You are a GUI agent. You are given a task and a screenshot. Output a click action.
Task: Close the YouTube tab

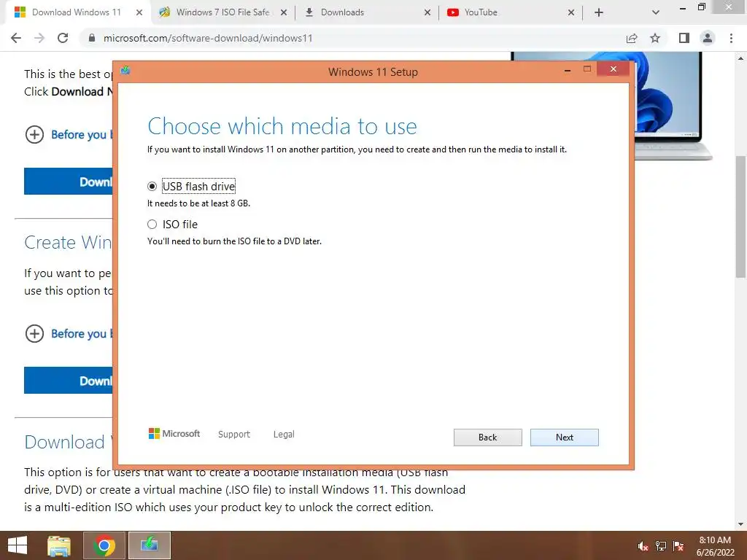[x=571, y=13]
